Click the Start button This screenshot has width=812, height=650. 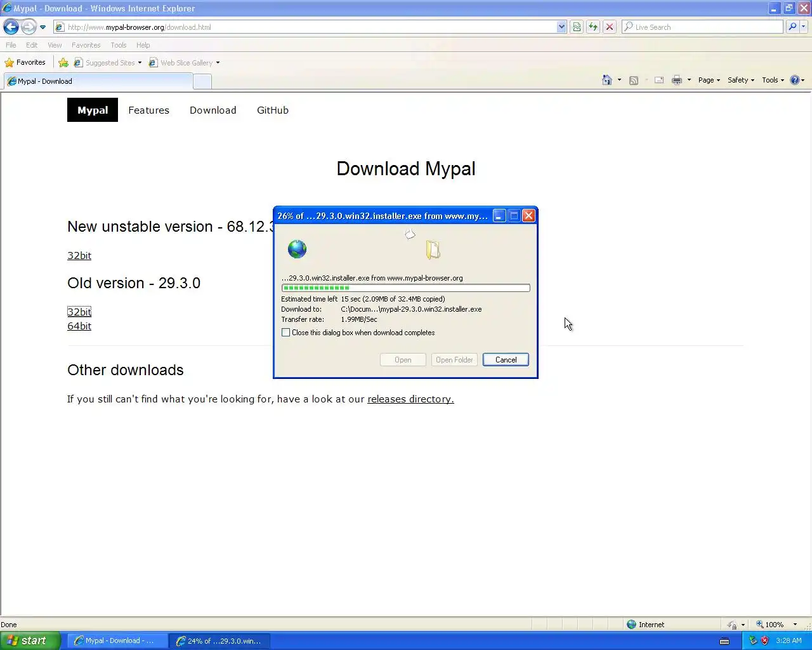[x=30, y=640]
